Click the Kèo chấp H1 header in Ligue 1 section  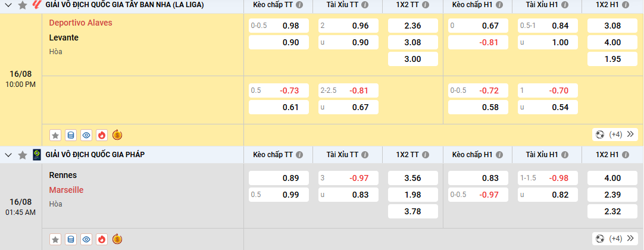pyautogui.click(x=474, y=155)
